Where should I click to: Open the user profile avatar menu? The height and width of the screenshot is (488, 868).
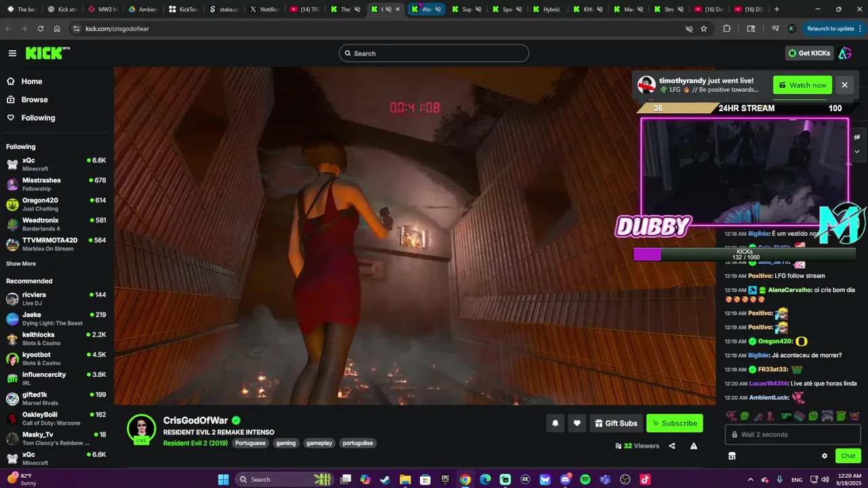pyautogui.click(x=845, y=53)
